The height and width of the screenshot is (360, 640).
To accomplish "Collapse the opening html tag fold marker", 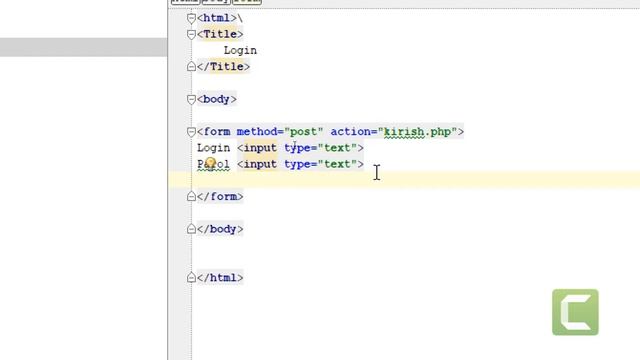I will coord(191,18).
